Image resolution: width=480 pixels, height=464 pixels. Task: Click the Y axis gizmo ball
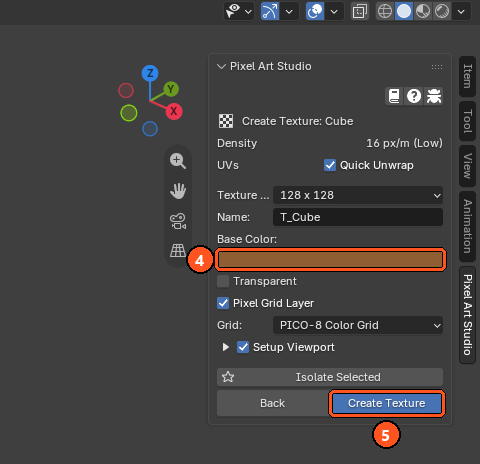171,89
